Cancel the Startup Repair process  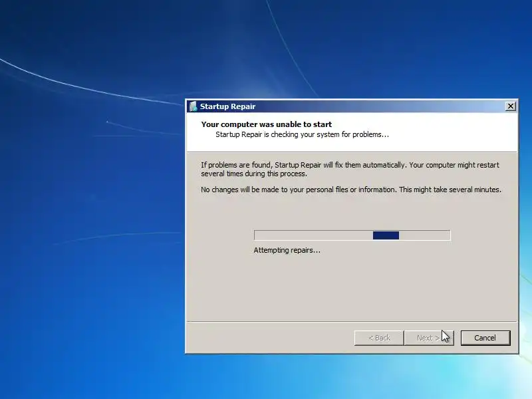tap(485, 338)
